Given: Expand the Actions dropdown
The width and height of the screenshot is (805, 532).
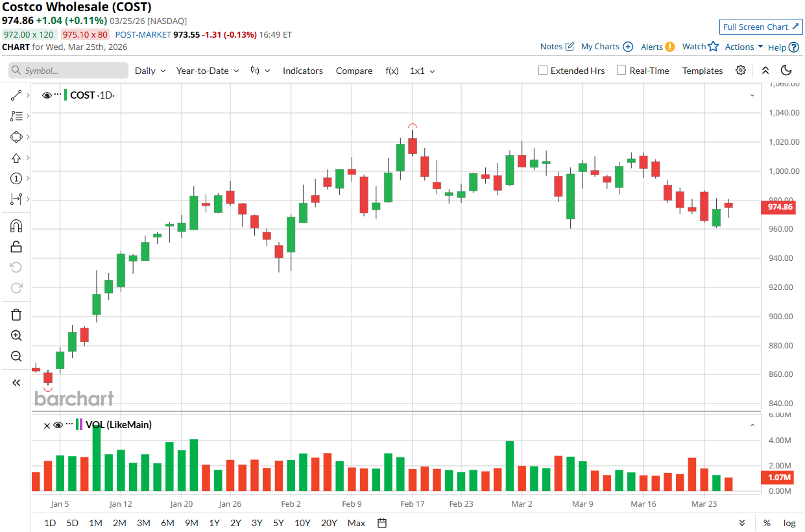Looking at the screenshot, I should click(744, 47).
